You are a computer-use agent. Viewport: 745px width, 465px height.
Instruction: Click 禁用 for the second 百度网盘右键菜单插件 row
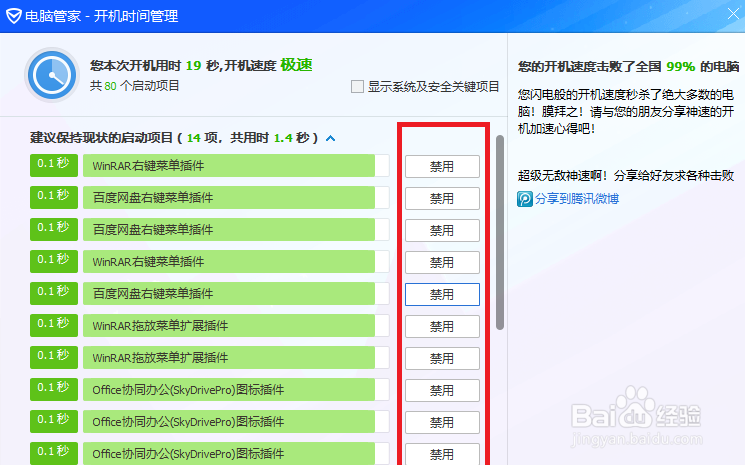click(x=442, y=230)
